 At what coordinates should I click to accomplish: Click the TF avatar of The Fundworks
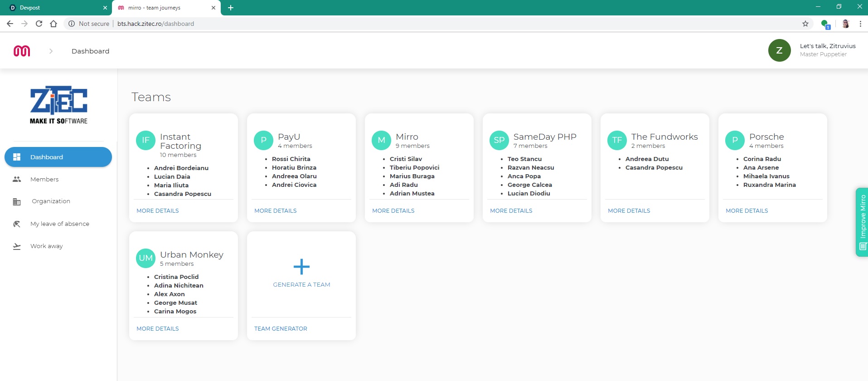click(617, 140)
